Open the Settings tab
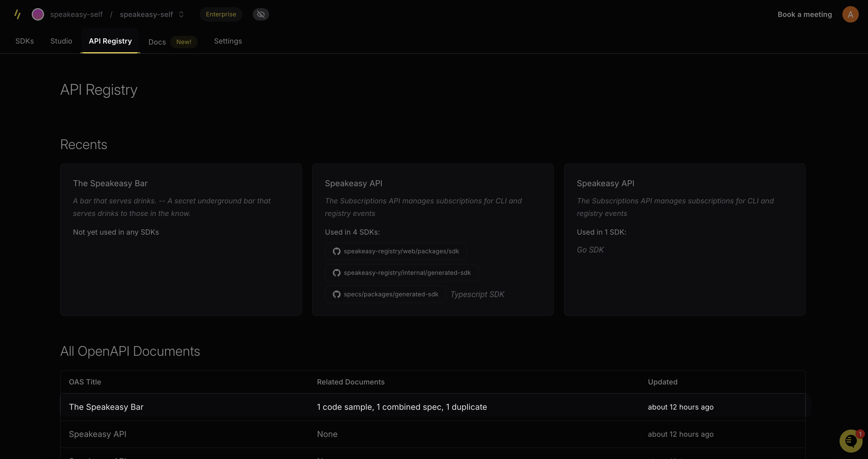 tap(228, 41)
